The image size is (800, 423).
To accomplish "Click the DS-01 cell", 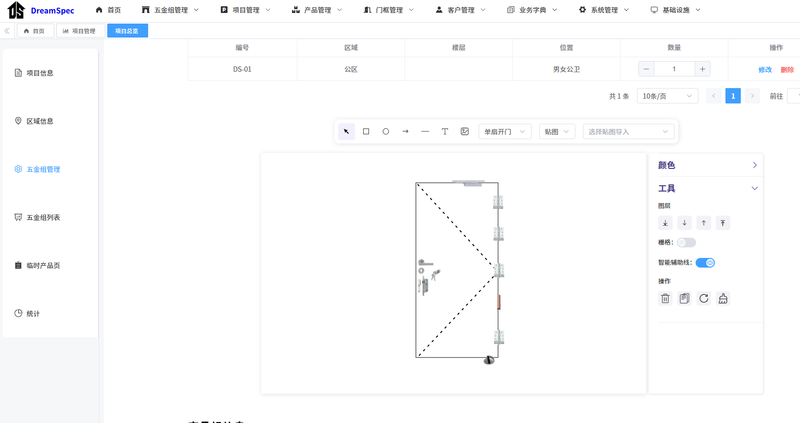I will coord(242,69).
